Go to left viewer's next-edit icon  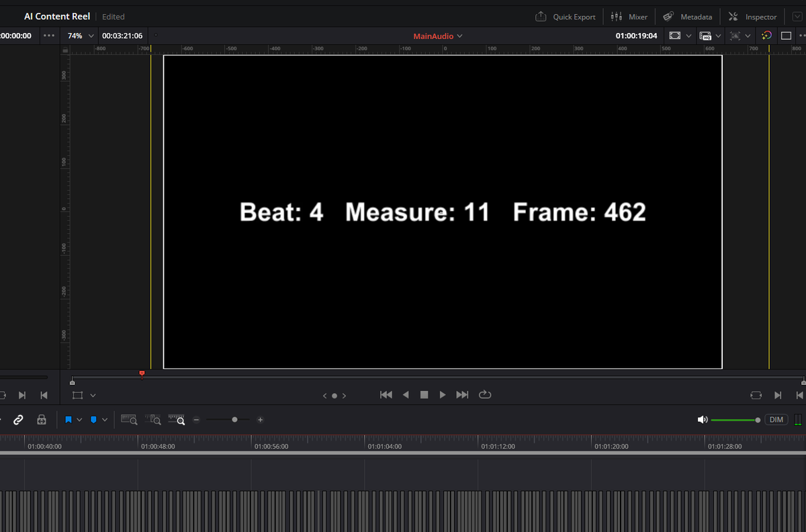[x=21, y=395]
